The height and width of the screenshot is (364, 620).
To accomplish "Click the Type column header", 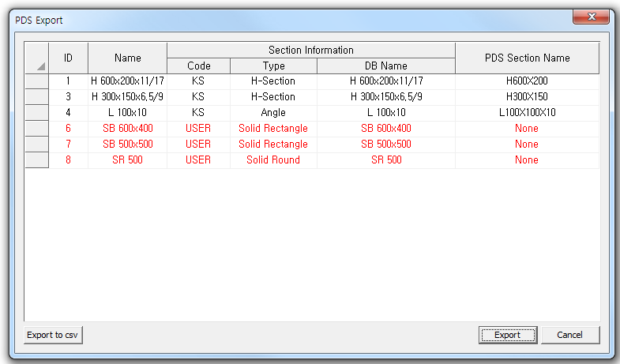I will pyautogui.click(x=273, y=66).
